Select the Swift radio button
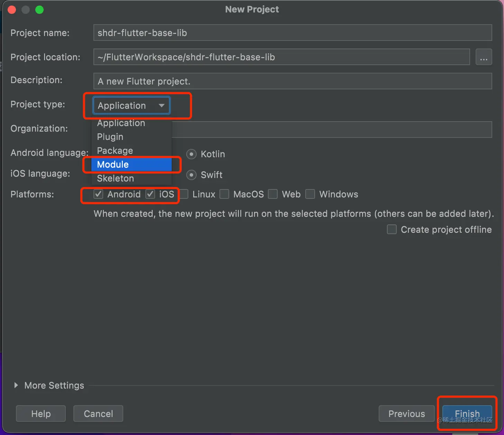The height and width of the screenshot is (435, 504). (191, 175)
